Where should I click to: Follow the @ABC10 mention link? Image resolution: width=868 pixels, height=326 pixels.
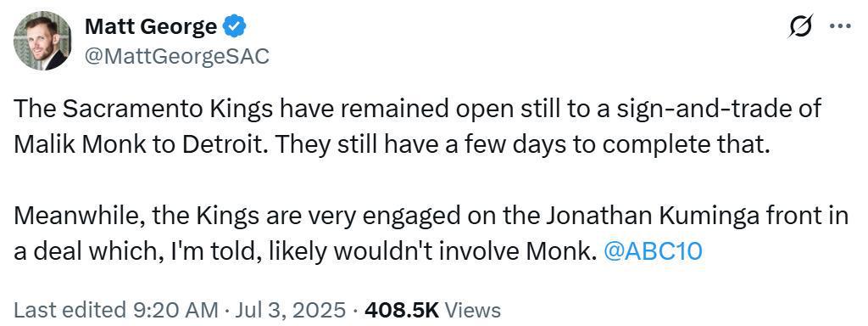pyautogui.click(x=654, y=251)
